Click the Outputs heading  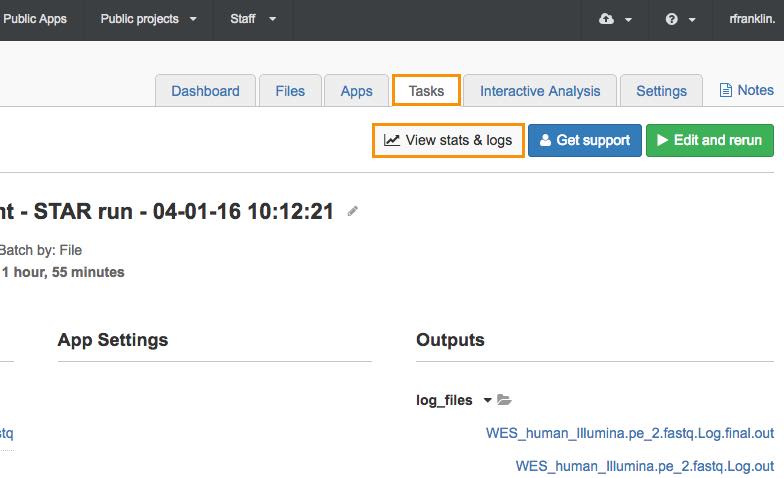450,340
